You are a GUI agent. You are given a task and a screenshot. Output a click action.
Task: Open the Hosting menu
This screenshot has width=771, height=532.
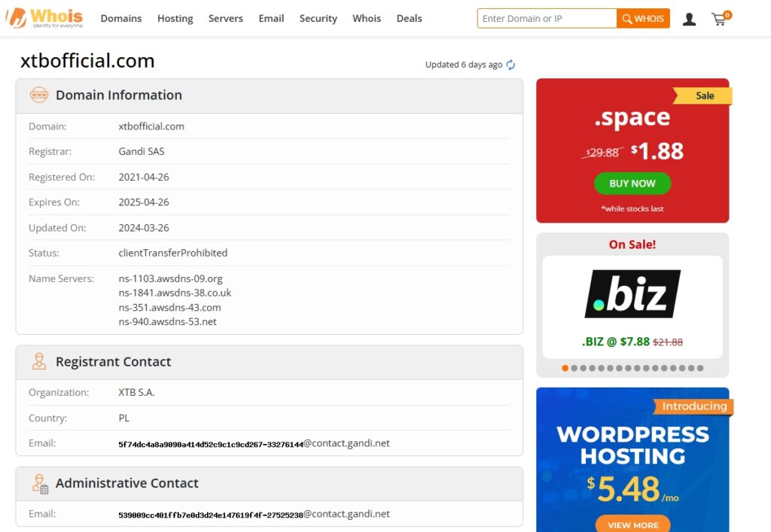175,19
